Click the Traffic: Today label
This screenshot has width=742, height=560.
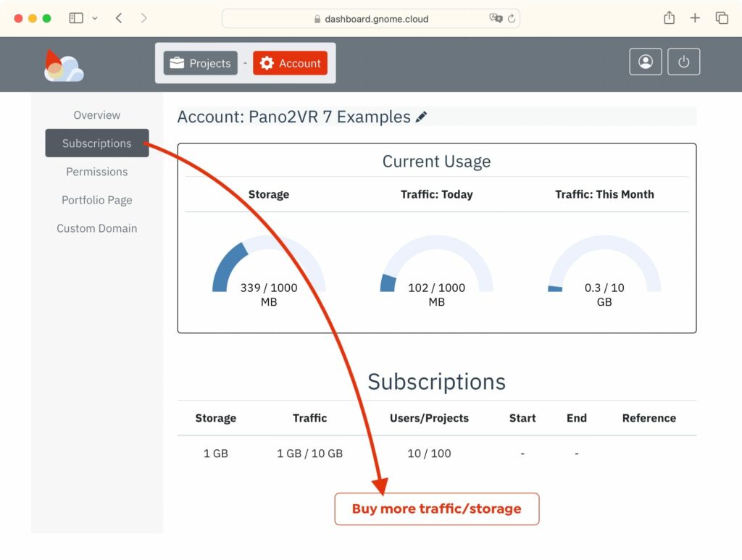click(437, 194)
